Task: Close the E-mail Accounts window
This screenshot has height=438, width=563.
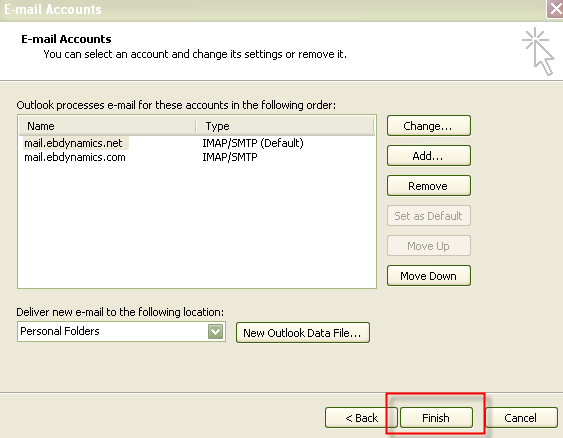Action: [x=555, y=9]
